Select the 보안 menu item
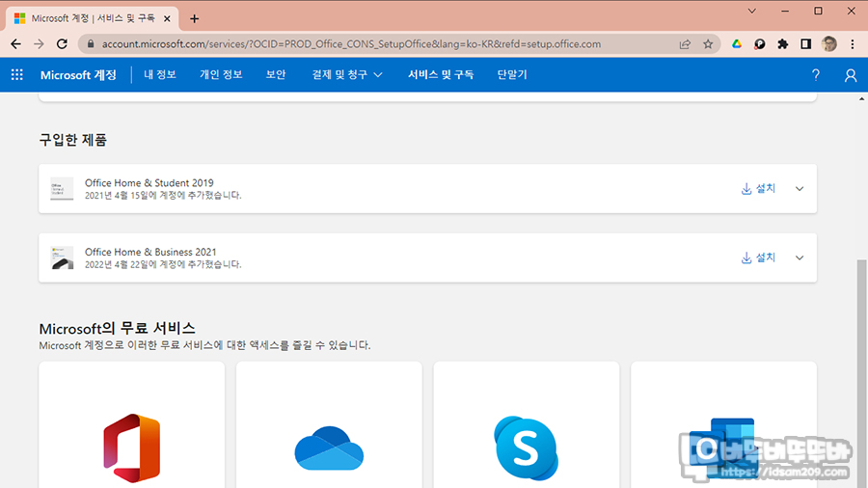Screen dimensions: 868x488 (x=276, y=74)
